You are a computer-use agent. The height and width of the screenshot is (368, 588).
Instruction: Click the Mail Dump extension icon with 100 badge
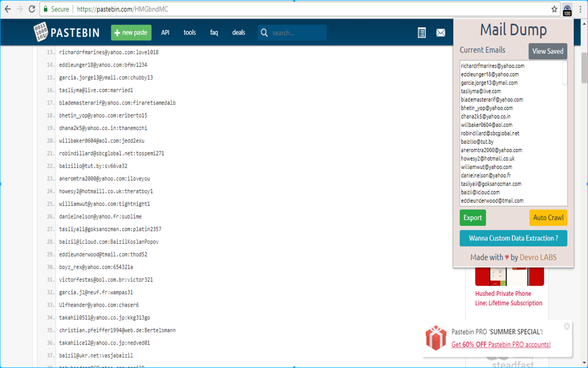(567, 10)
